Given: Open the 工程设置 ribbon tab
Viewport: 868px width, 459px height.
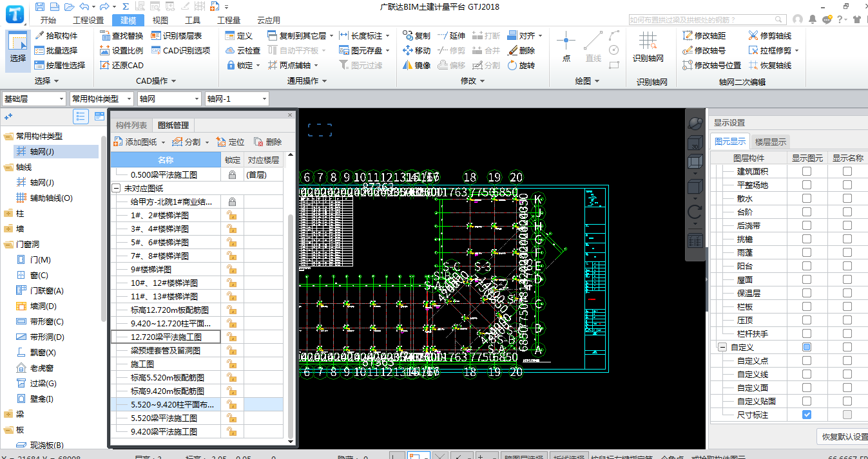Looking at the screenshot, I should click(x=88, y=21).
